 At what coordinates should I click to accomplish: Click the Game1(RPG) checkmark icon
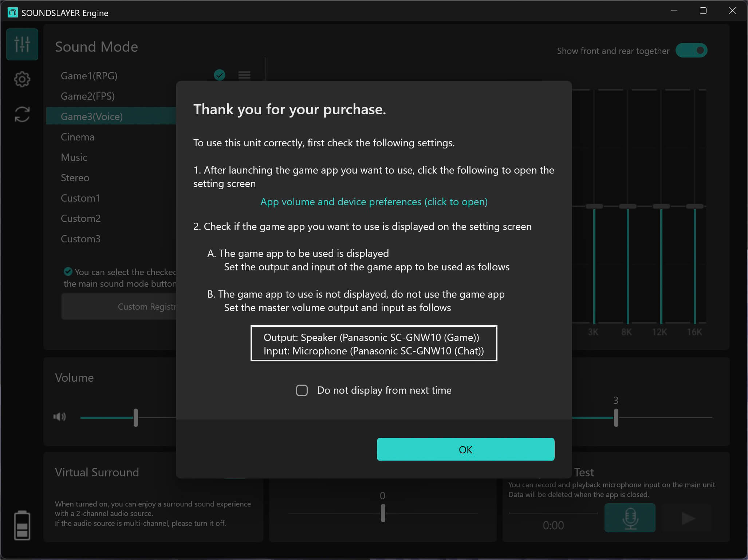point(219,75)
